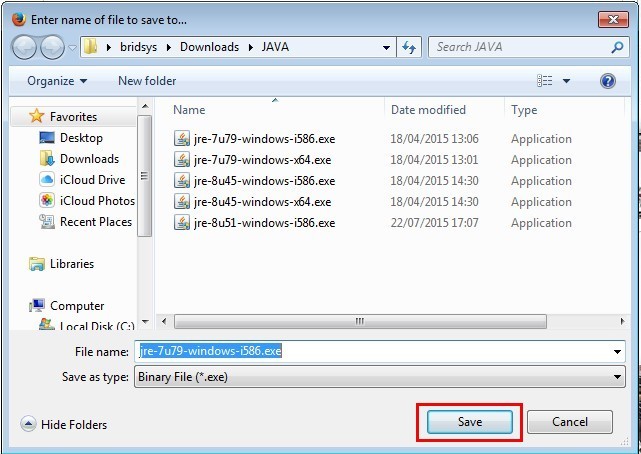Click the Libraries icon
Viewport: 641px width, 454px height.
pos(37,264)
